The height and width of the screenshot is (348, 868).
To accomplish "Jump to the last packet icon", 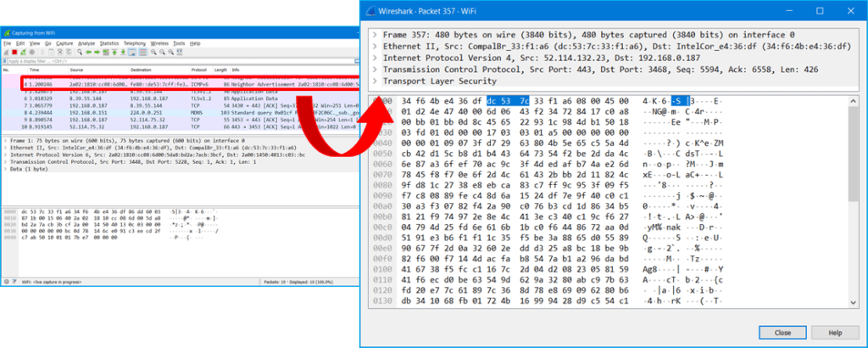I will pos(124,52).
